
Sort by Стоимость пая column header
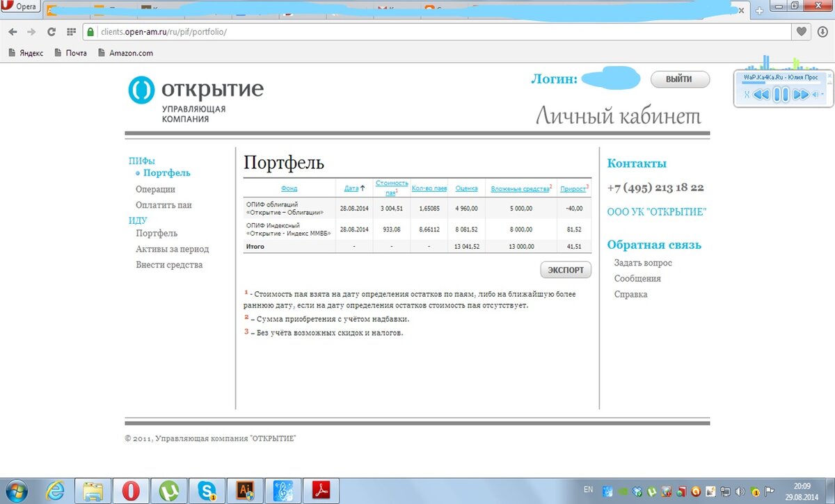(392, 188)
